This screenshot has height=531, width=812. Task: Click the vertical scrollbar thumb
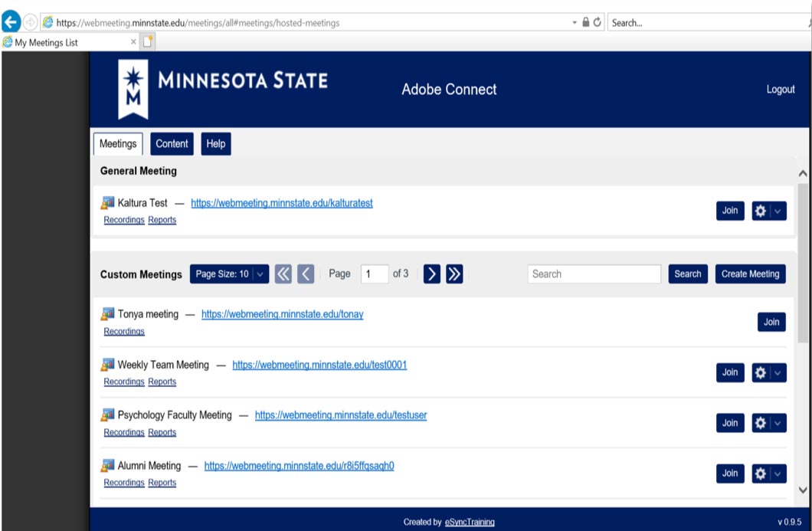click(x=803, y=263)
